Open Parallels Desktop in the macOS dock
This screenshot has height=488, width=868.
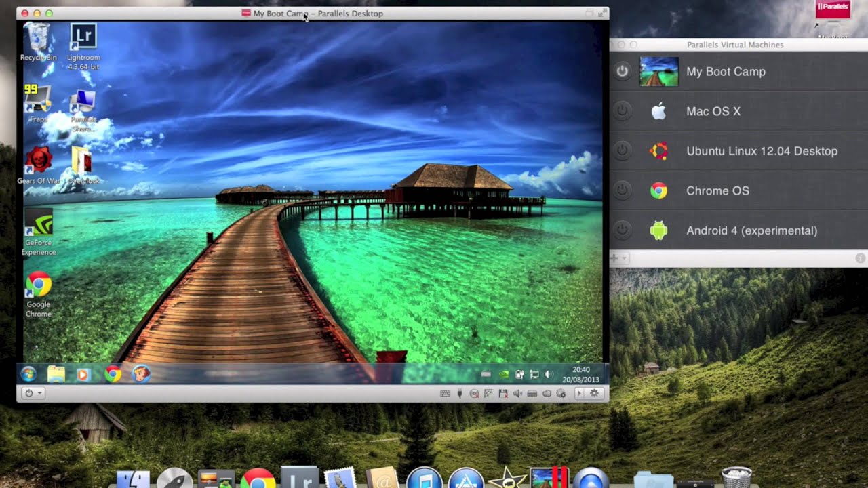pos(548,477)
